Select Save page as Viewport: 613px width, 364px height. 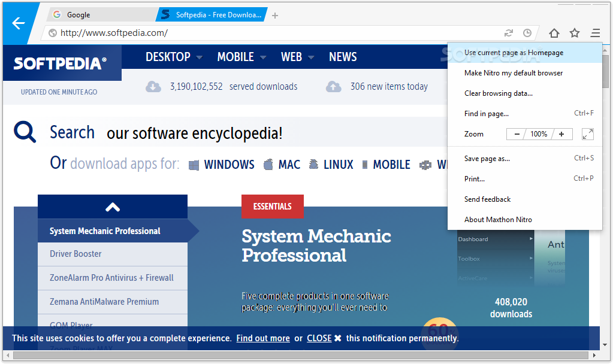(525, 159)
